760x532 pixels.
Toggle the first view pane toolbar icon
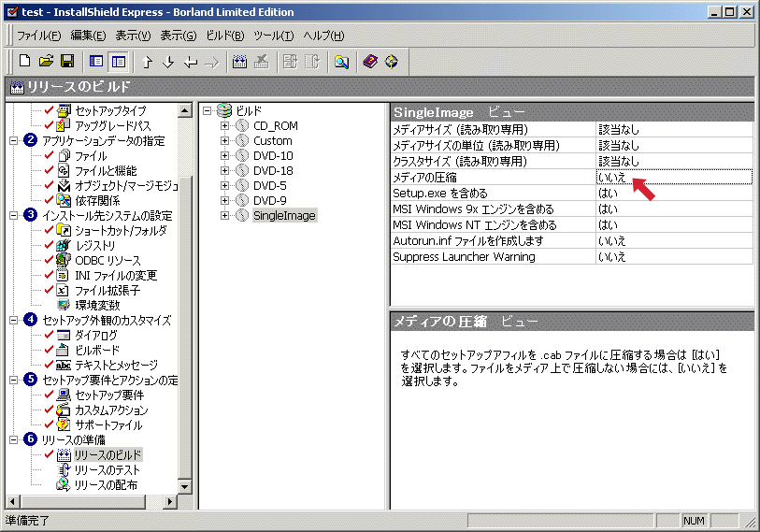[96, 62]
